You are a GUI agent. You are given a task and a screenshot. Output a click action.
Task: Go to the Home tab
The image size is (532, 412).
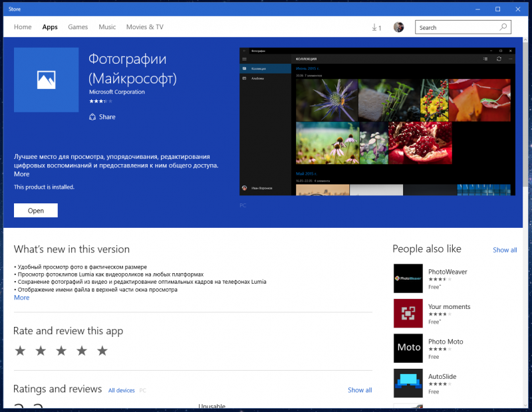(23, 27)
